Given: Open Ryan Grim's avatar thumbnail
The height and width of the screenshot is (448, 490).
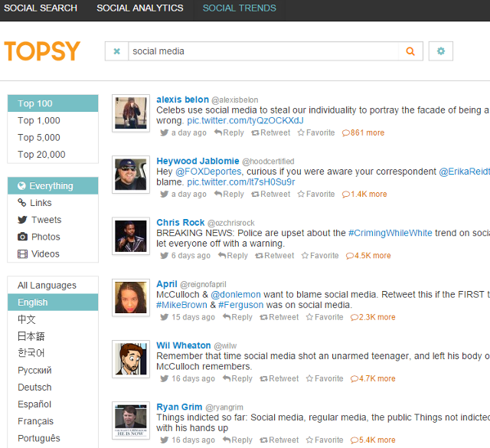Looking at the screenshot, I should (x=131, y=420).
